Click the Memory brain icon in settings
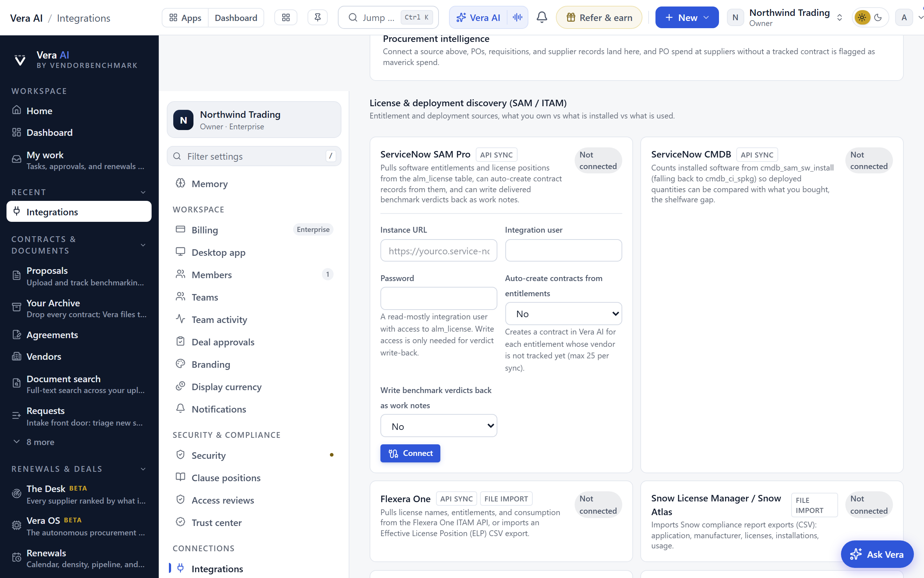924x578 pixels. [x=180, y=183]
